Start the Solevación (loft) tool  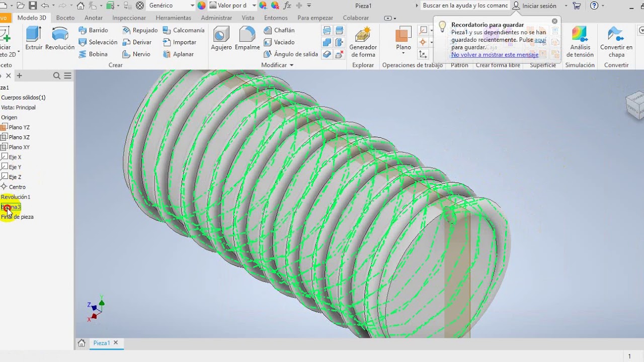click(98, 42)
